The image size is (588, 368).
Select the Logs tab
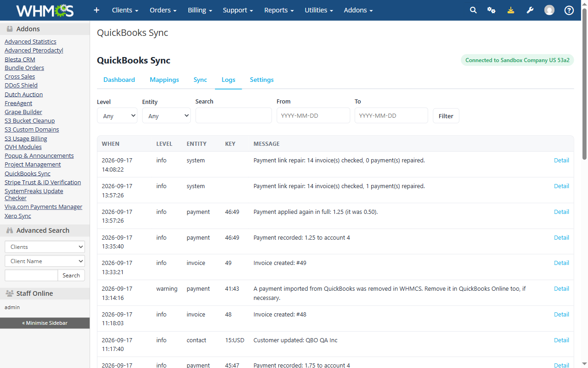228,80
